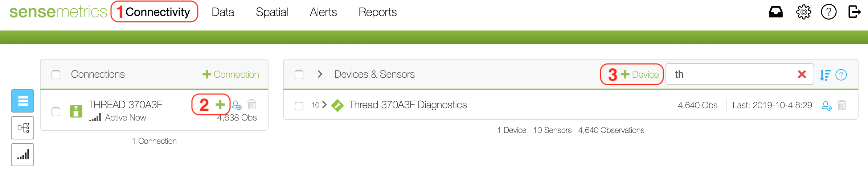868x175 pixels.
Task: Switch to list view in left sidebar
Action: [x=22, y=101]
